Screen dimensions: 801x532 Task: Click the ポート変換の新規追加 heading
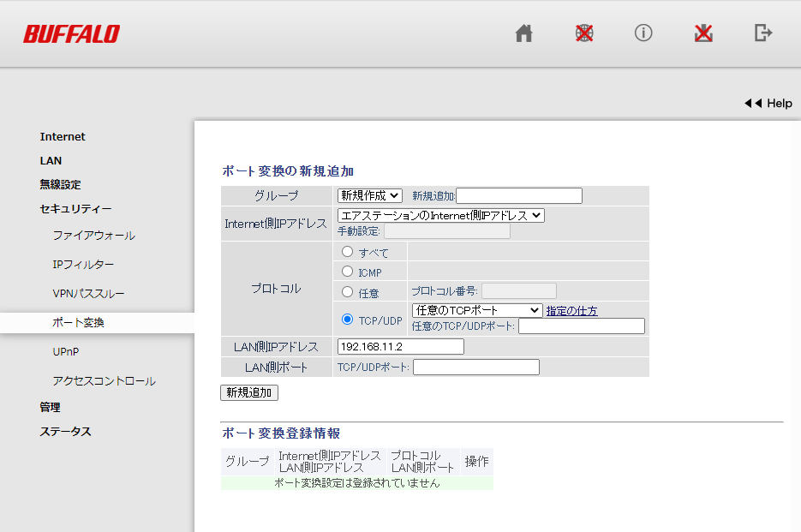tap(288, 171)
